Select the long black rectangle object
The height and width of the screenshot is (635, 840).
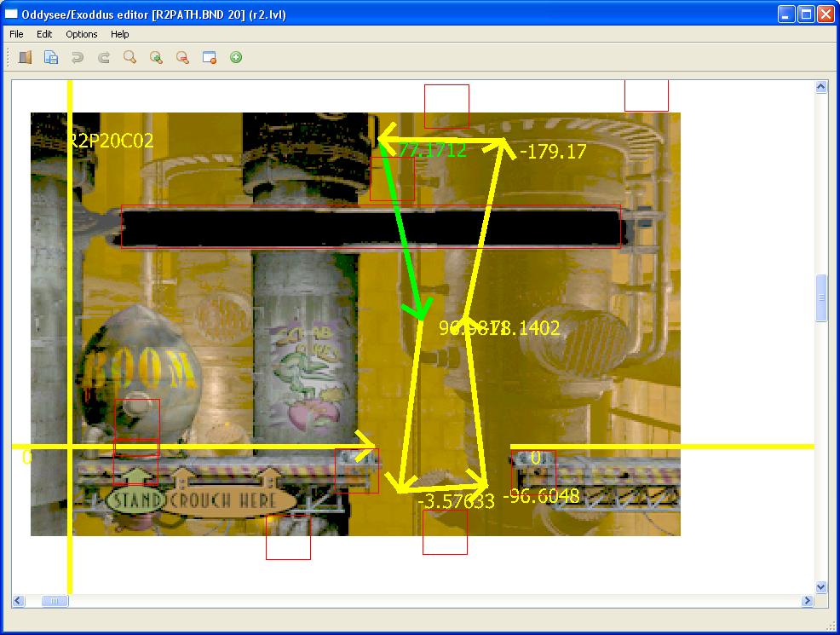click(x=256, y=228)
